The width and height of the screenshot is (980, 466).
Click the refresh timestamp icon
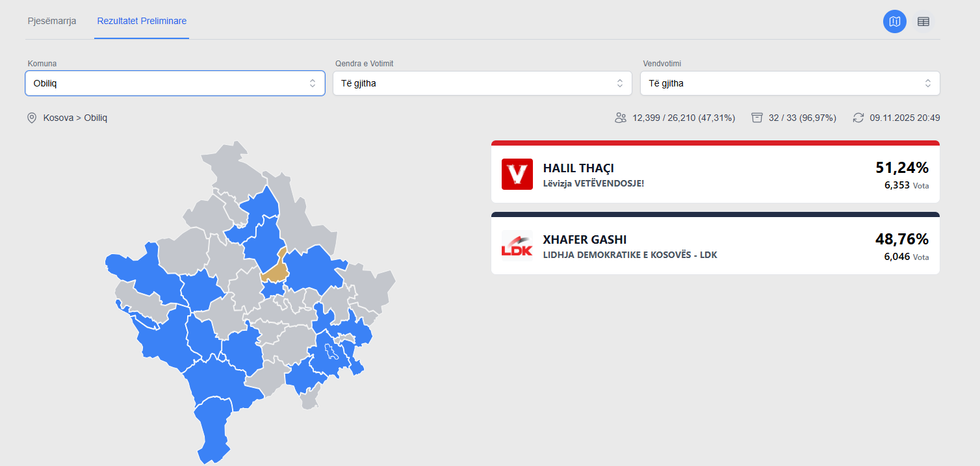pyautogui.click(x=858, y=118)
